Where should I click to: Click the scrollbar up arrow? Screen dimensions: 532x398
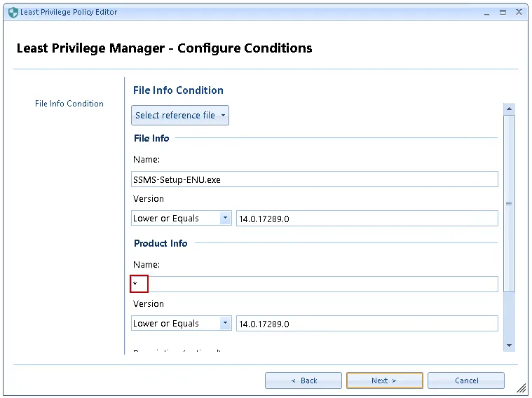510,109
